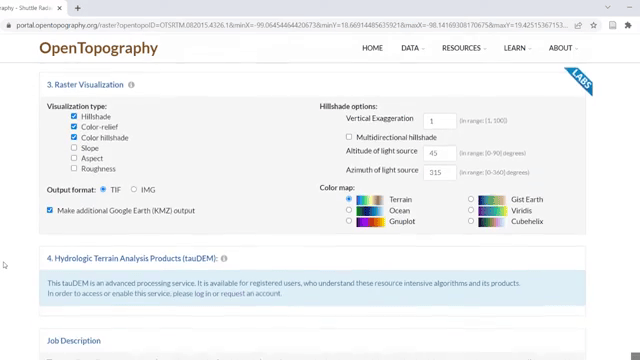The image size is (640, 360).
Task: Close the Shuttle Radar browser tab
Action: pos(60,8)
